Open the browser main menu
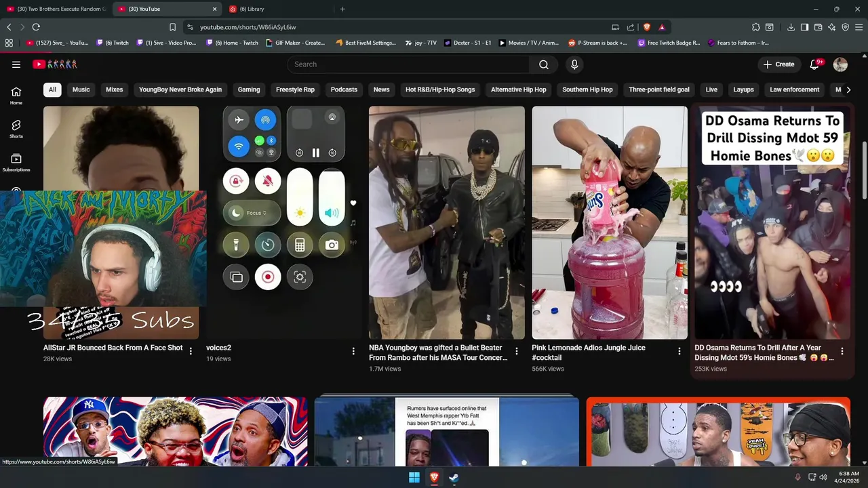 click(x=859, y=27)
